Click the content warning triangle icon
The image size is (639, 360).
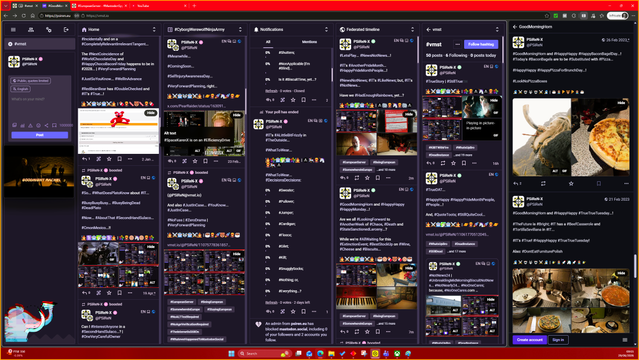point(31,126)
